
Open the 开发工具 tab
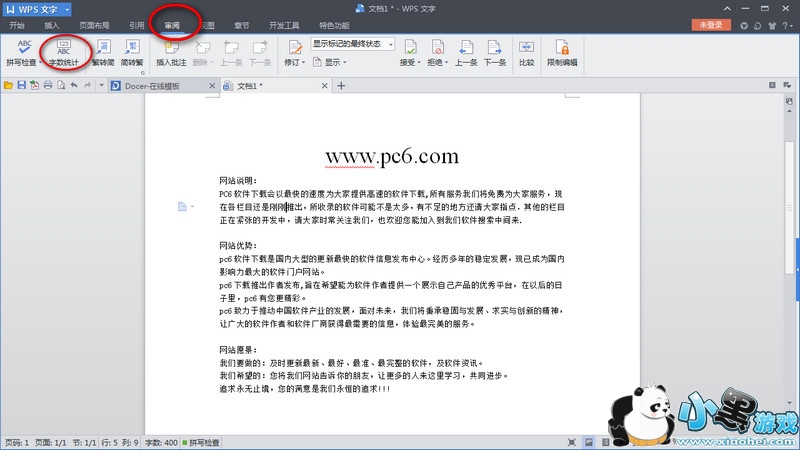tap(284, 26)
